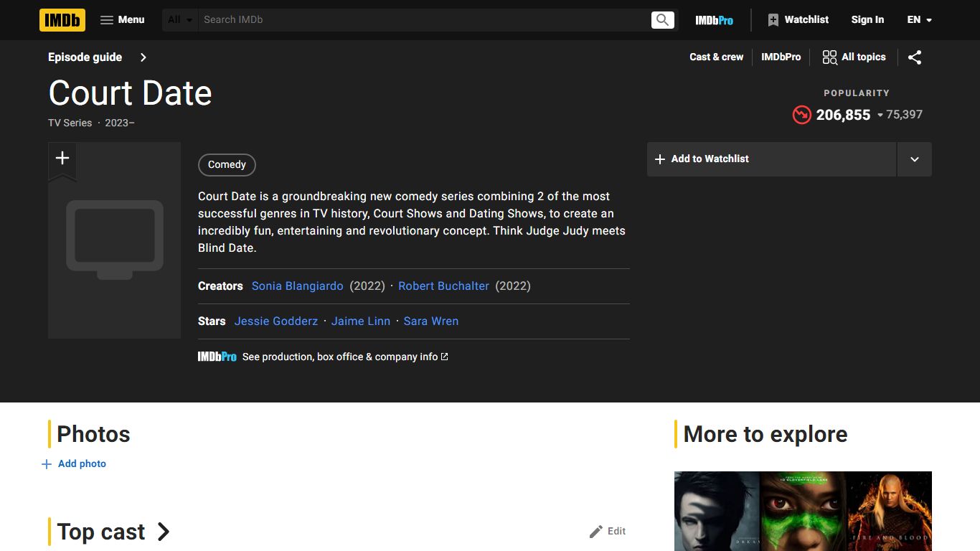Expand the watchlist options chevron
The image size is (980, 551).
[x=915, y=159]
